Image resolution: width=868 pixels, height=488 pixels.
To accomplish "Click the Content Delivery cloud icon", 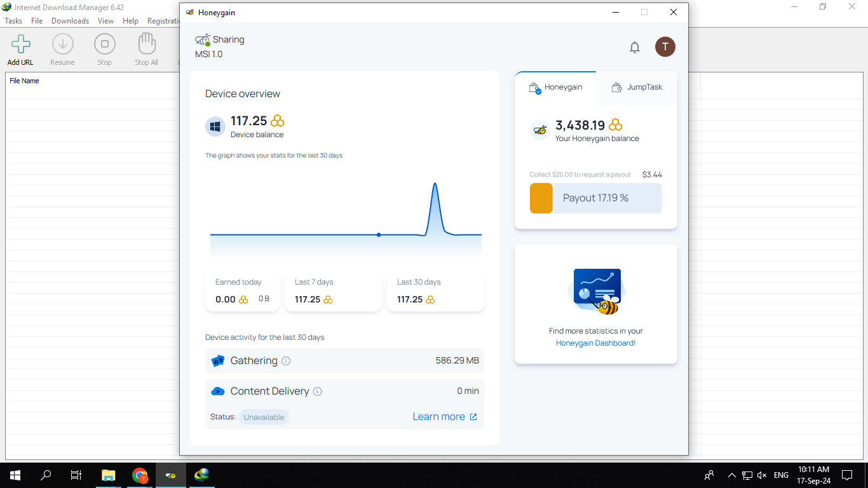I will point(218,391).
